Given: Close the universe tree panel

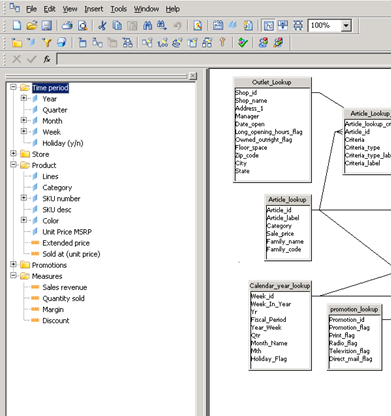Looking at the screenshot, I should [x=193, y=76].
